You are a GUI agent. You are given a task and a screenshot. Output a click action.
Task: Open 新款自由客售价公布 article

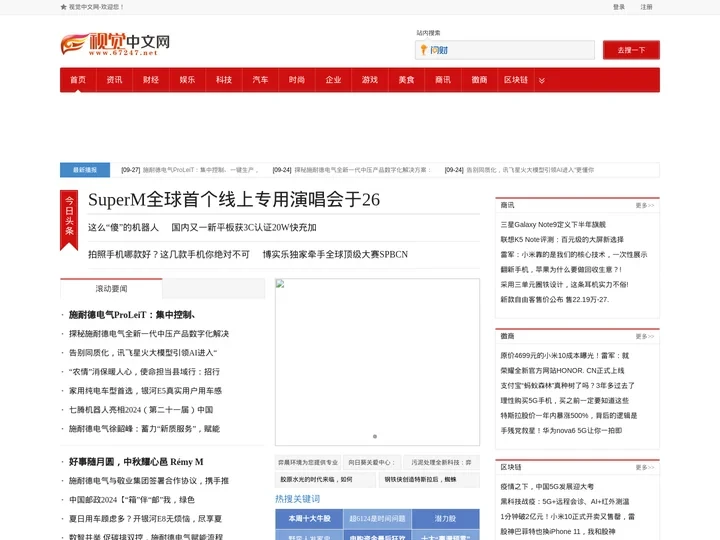pos(555,299)
